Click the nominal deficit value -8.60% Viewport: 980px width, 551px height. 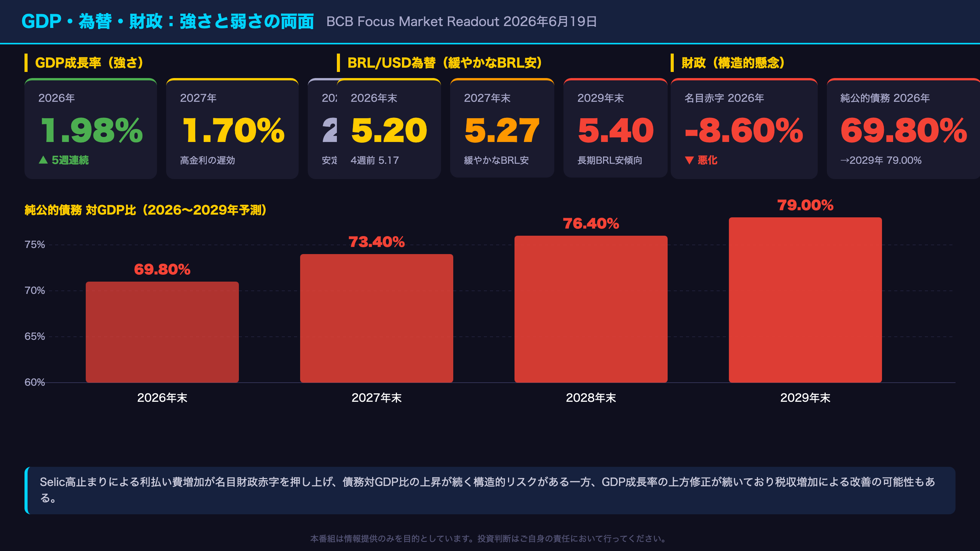pyautogui.click(x=744, y=130)
